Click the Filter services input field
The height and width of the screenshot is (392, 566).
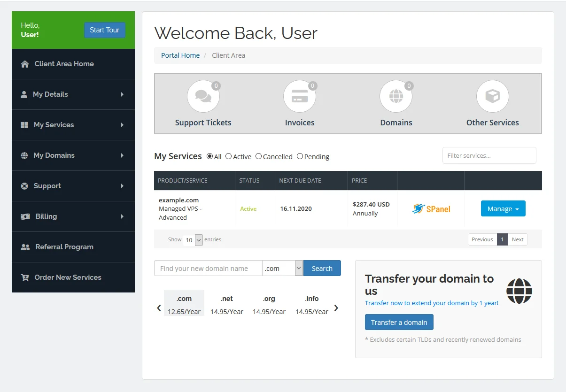click(489, 155)
